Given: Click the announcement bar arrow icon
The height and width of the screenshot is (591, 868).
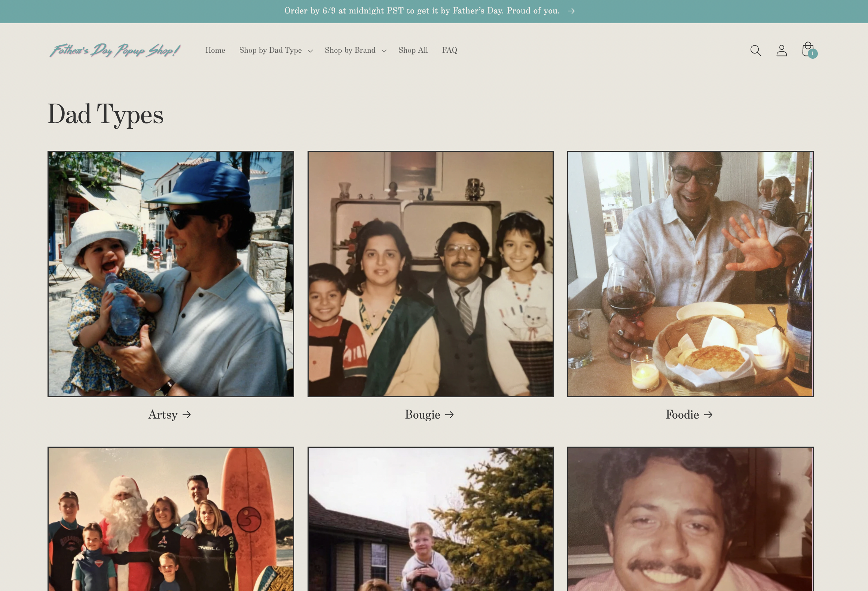Looking at the screenshot, I should (x=571, y=11).
